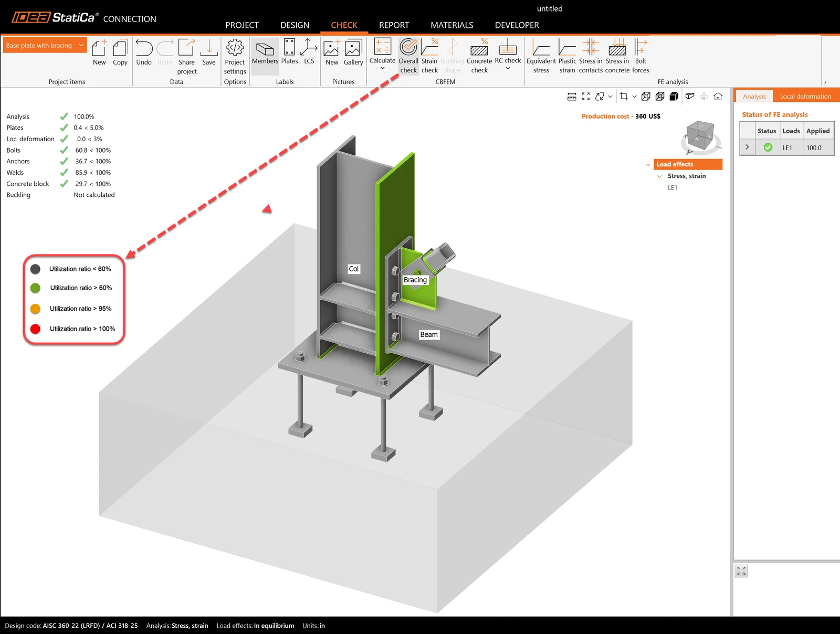Switch to the PROJECT tab
Image resolution: width=840 pixels, height=634 pixels.
(x=242, y=25)
